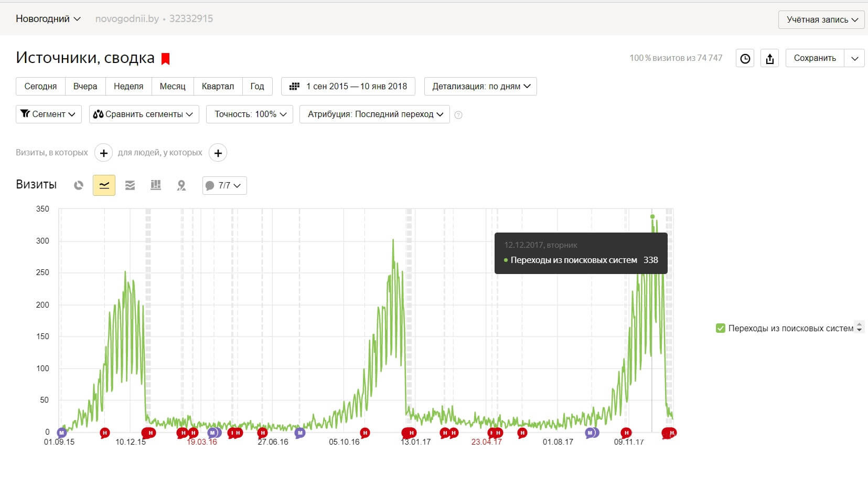
Task: Select the Год period
Action: (257, 86)
